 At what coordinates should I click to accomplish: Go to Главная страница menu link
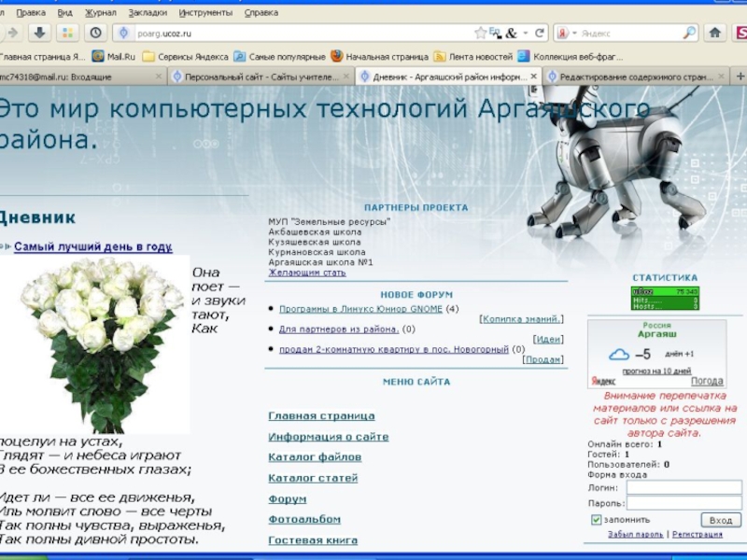coord(321,415)
